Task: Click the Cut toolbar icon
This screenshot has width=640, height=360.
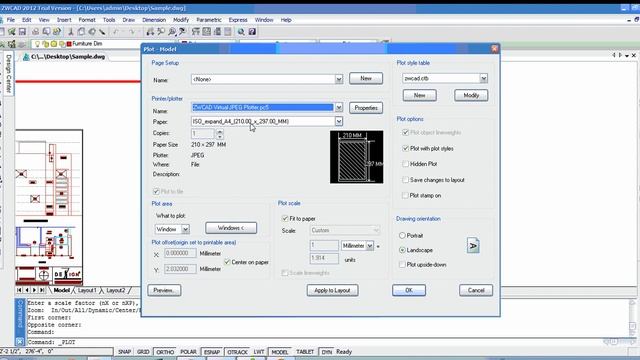Action: pos(70,31)
